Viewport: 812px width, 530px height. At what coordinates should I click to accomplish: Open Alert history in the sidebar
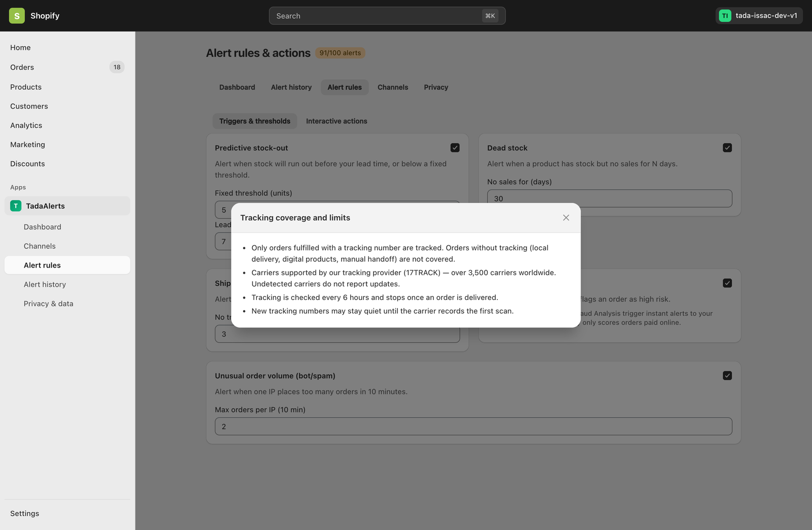[x=67, y=284]
